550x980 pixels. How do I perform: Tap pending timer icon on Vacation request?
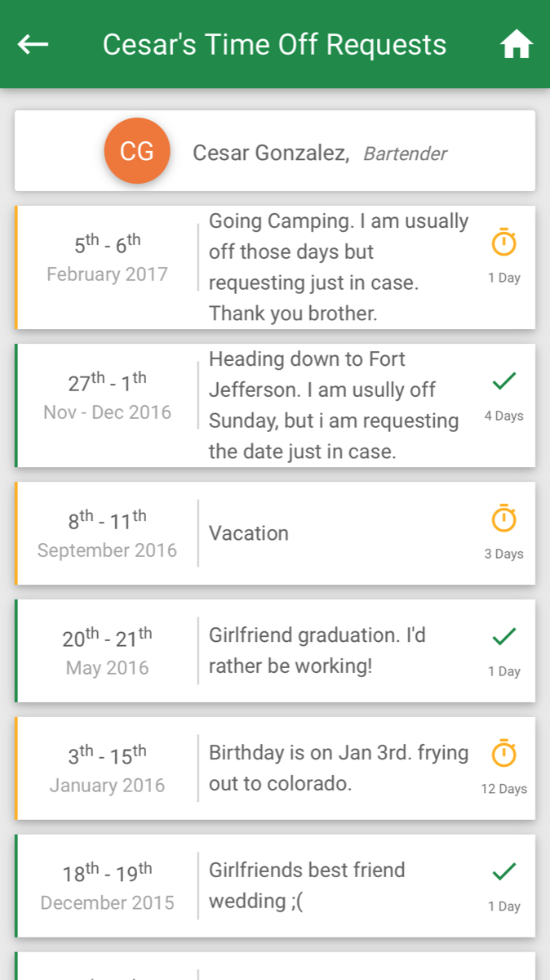(x=504, y=519)
